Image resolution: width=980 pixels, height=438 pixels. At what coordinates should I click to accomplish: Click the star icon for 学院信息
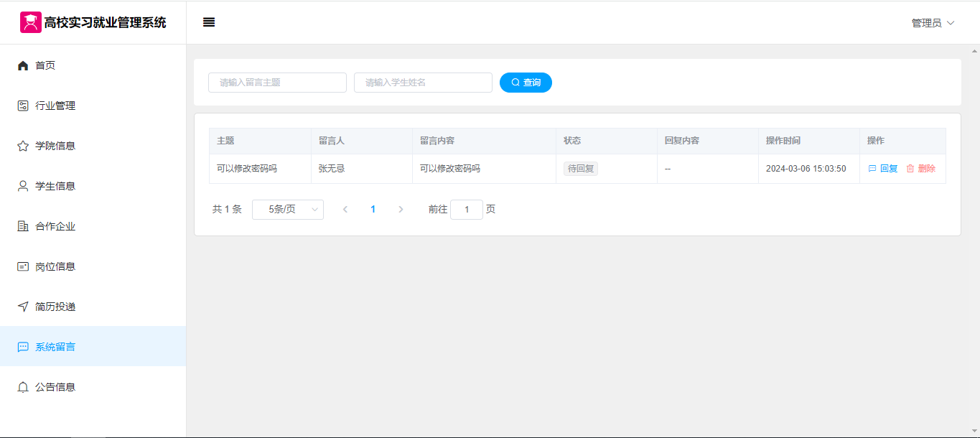(x=23, y=146)
